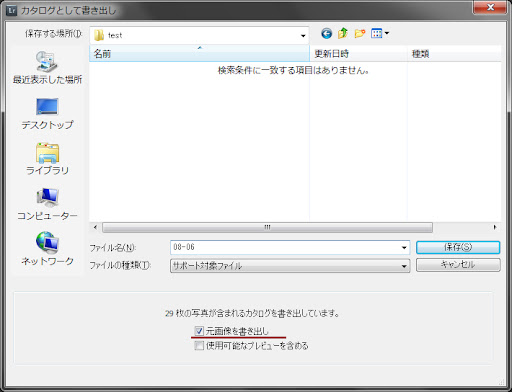Image resolution: width=512 pixels, height=392 pixels.
Task: Go up one folder level icon
Action: pyautogui.click(x=343, y=33)
